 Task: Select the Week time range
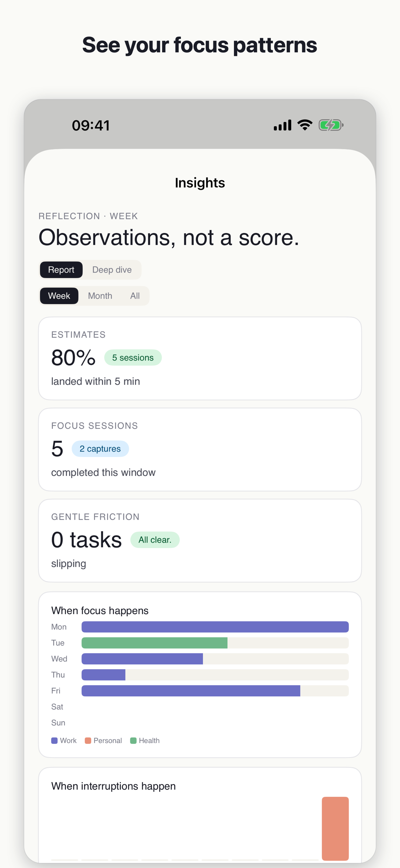pos(59,295)
